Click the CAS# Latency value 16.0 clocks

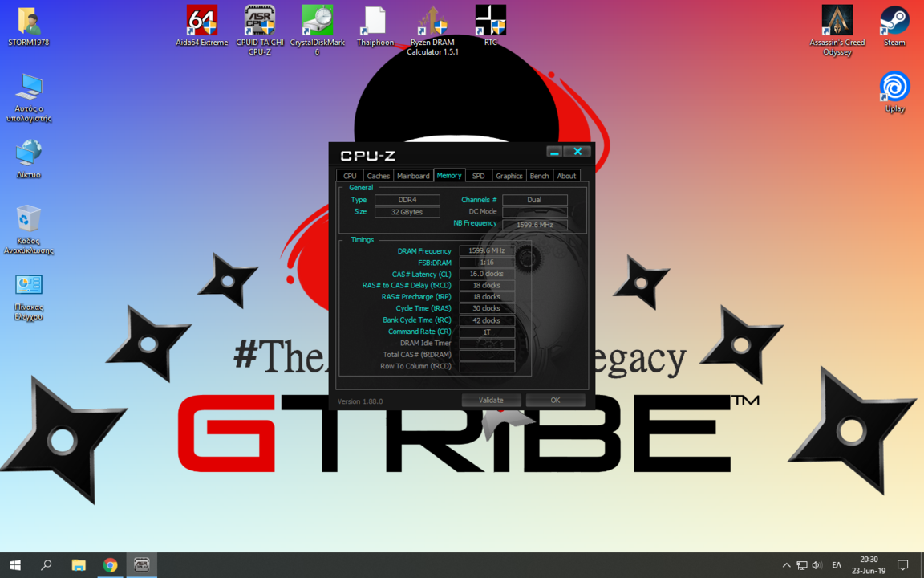[487, 274]
